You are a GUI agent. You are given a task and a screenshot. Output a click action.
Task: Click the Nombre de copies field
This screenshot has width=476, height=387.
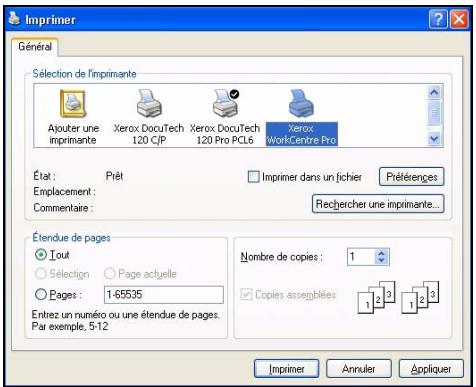click(361, 257)
